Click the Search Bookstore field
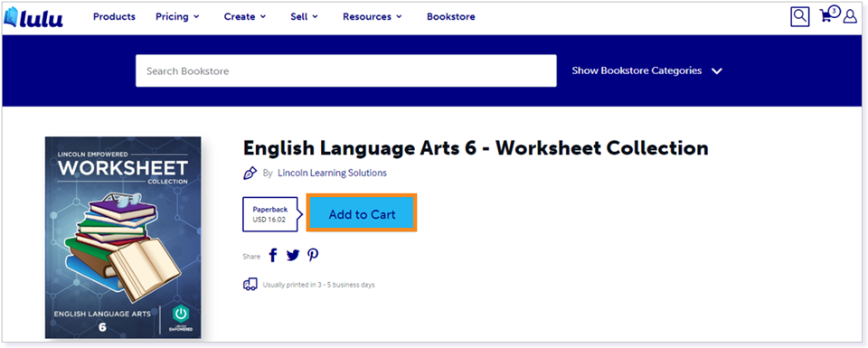Screen dimensions: 868x348 tap(346, 71)
